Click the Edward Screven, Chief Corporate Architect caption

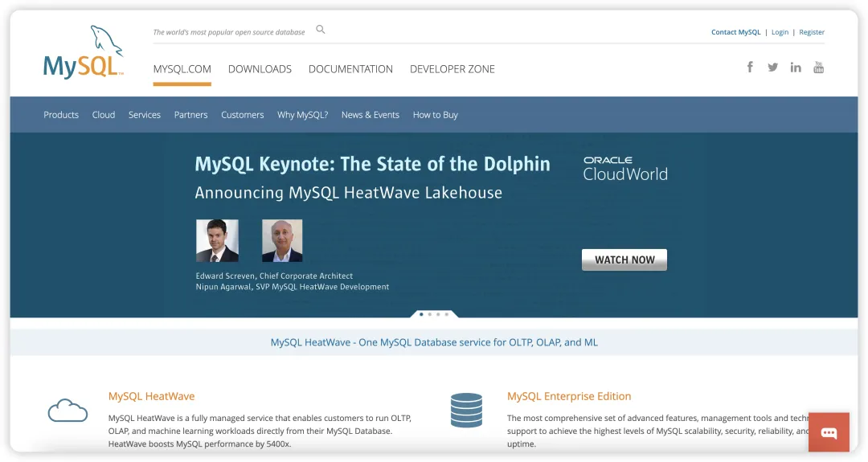[274, 276]
